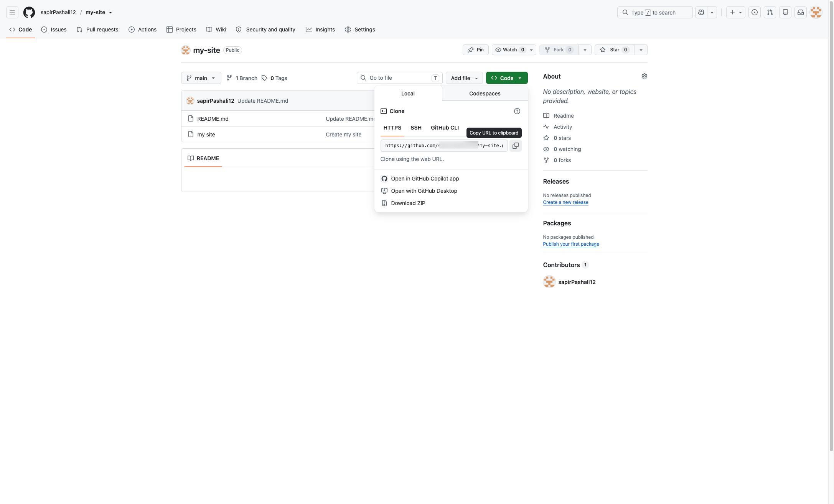834x504 pixels.
Task: Open Security and quality tab
Action: click(265, 30)
